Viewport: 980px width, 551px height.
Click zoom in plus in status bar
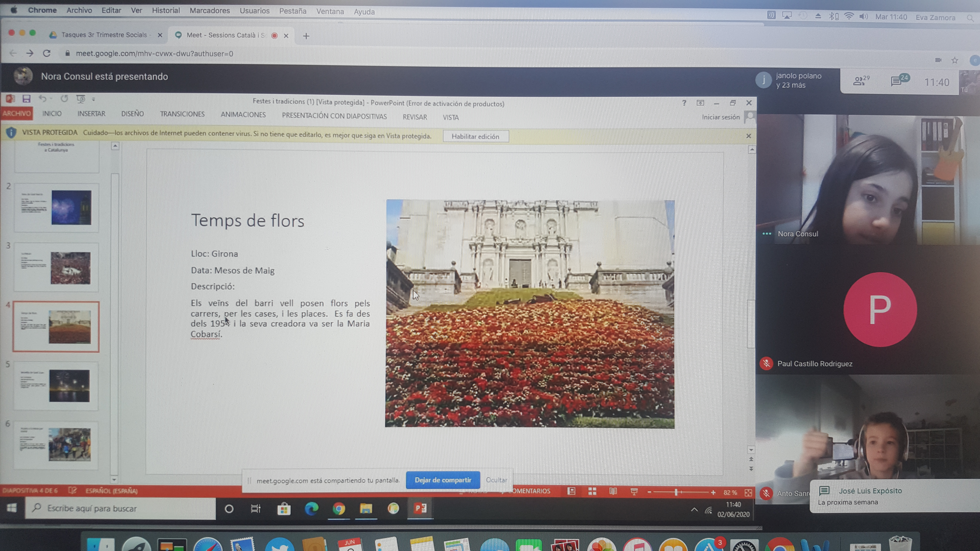coord(713,492)
